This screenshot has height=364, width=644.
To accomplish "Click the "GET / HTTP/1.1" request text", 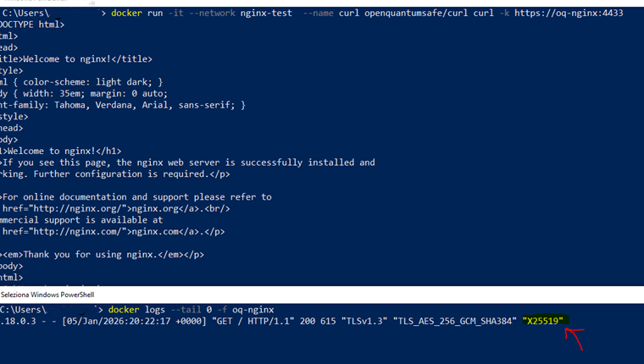I will 253,321.
